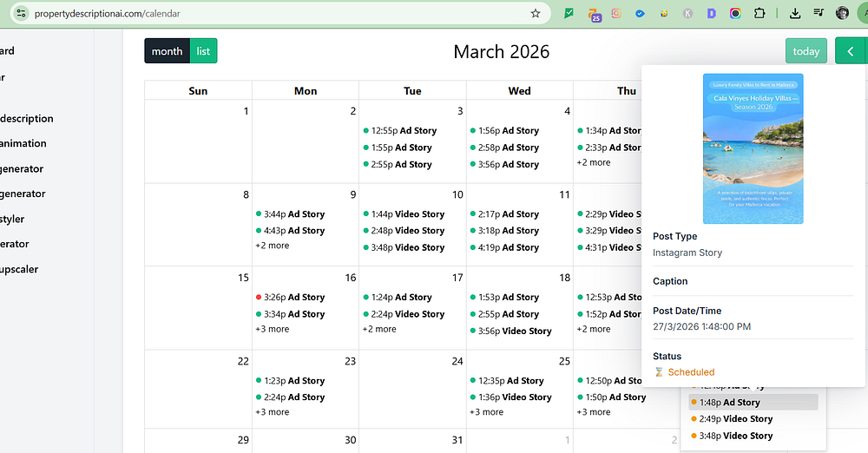Select the day number 31 cell
868x453 pixels.
click(411, 440)
